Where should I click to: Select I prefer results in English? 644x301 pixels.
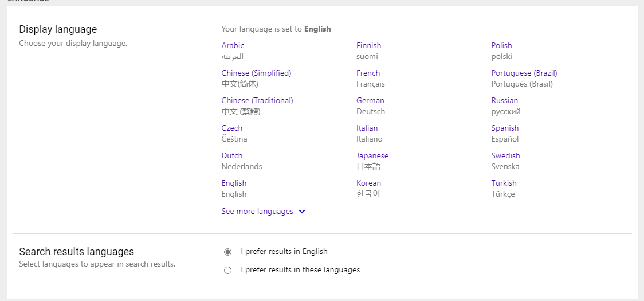click(x=228, y=252)
